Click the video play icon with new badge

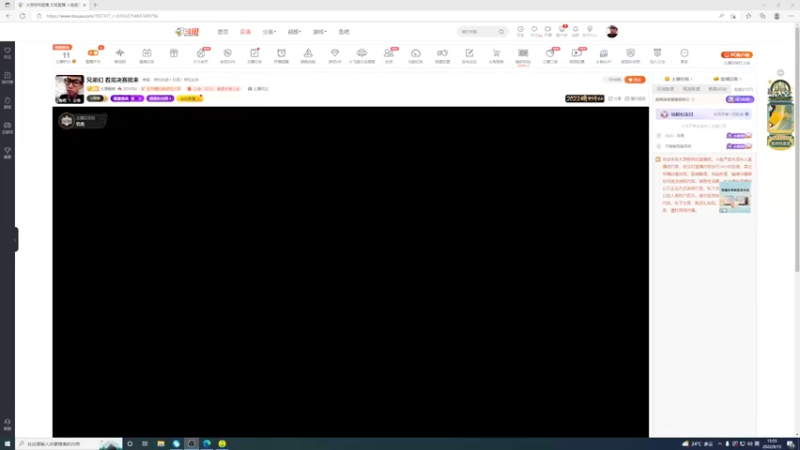(577, 53)
